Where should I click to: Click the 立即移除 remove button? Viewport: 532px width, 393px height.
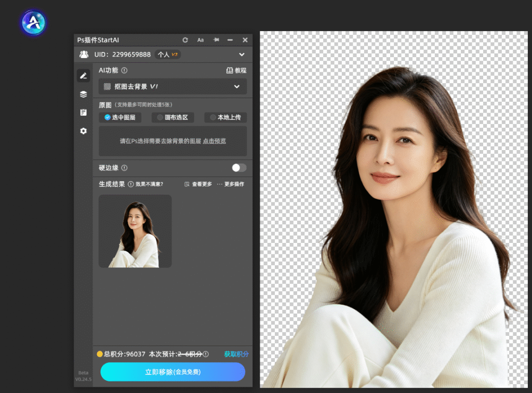[172, 372]
